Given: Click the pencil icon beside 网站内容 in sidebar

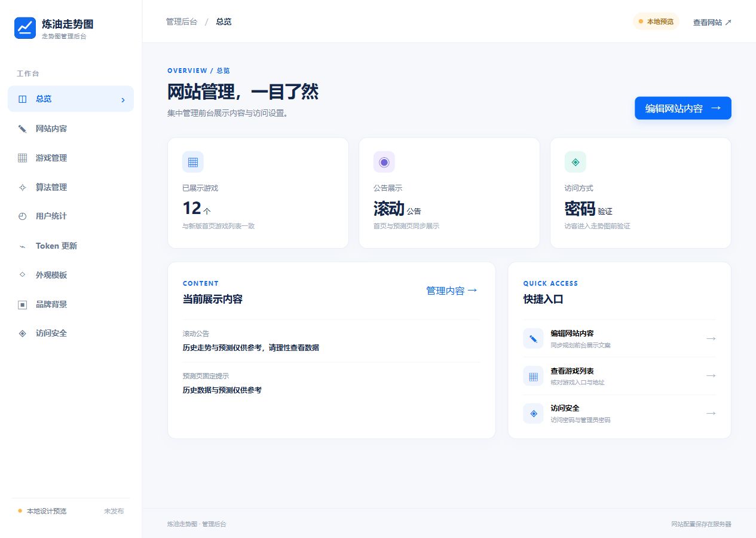Looking at the screenshot, I should click(23, 129).
